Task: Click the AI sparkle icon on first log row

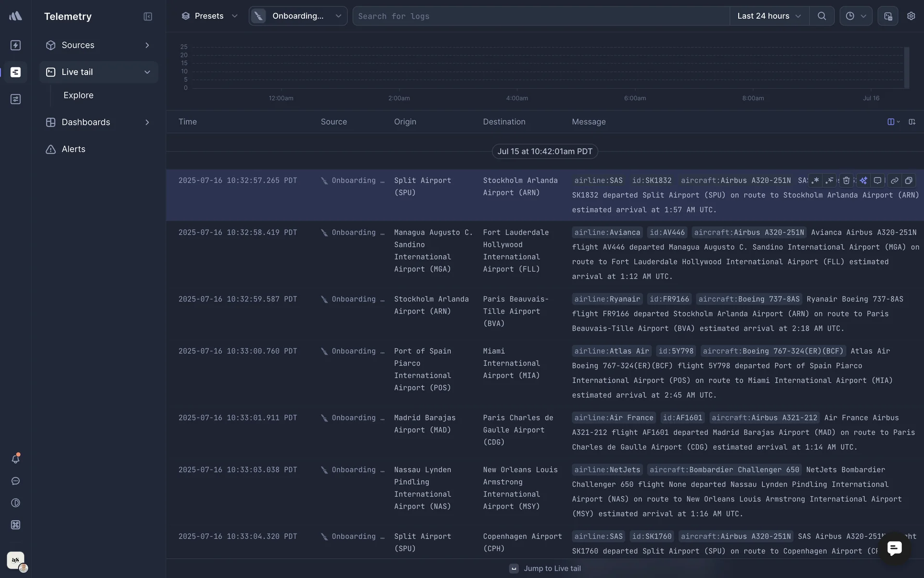Action: point(863,181)
